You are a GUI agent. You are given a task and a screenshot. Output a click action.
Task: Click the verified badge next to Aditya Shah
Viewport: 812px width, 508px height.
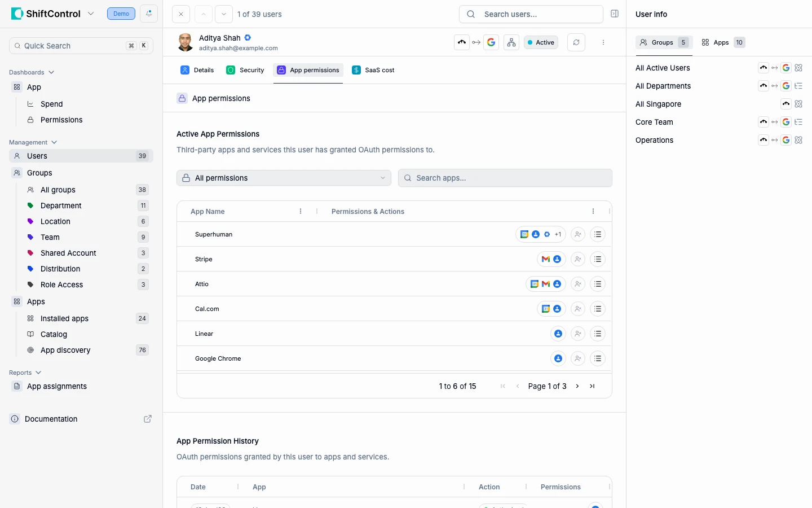tap(248, 38)
